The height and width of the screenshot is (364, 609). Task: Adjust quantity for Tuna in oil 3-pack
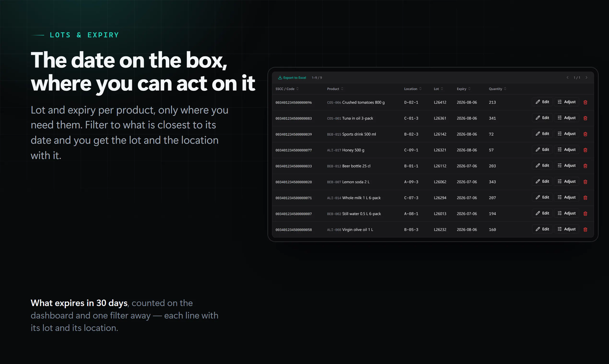[x=567, y=118]
